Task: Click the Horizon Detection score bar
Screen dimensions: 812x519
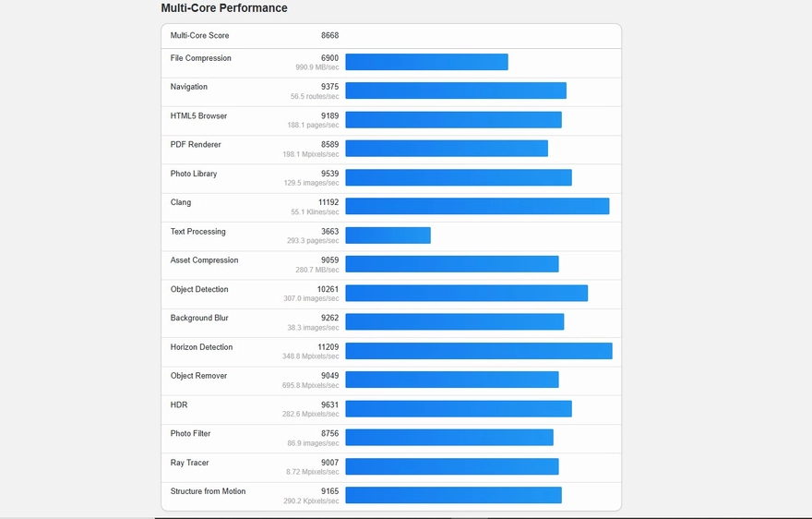Action: click(x=479, y=351)
